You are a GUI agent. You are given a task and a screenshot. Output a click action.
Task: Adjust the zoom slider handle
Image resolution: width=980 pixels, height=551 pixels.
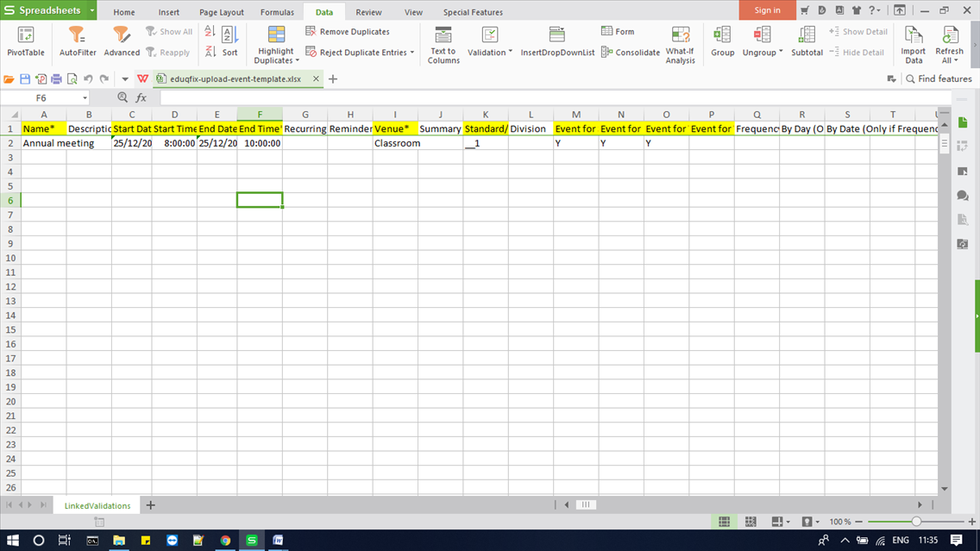point(915,522)
